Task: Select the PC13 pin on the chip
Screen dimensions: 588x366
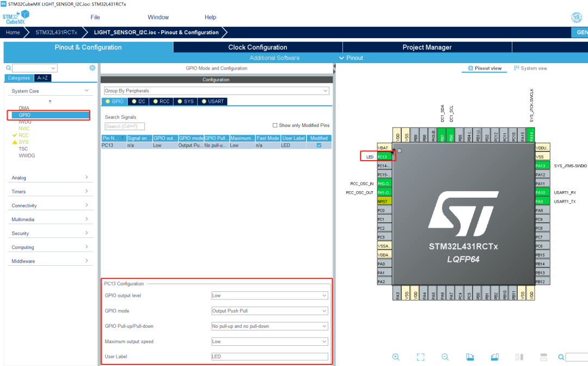Action: tap(384, 157)
